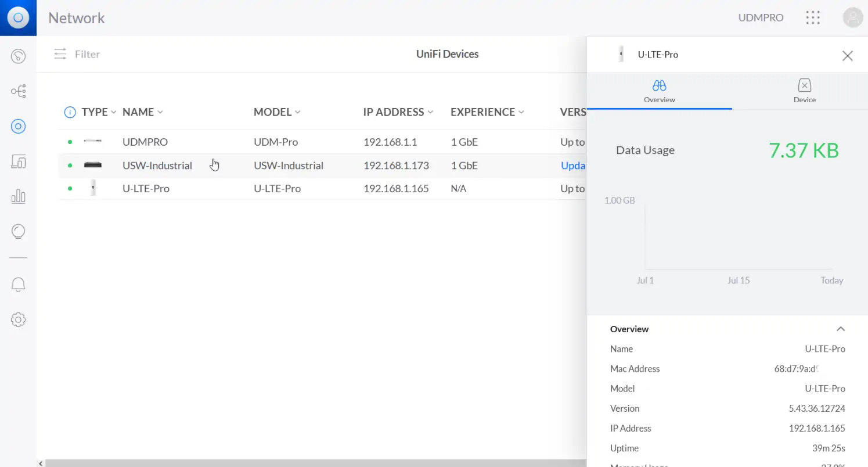Open the apps grid launcher icon

[813, 18]
